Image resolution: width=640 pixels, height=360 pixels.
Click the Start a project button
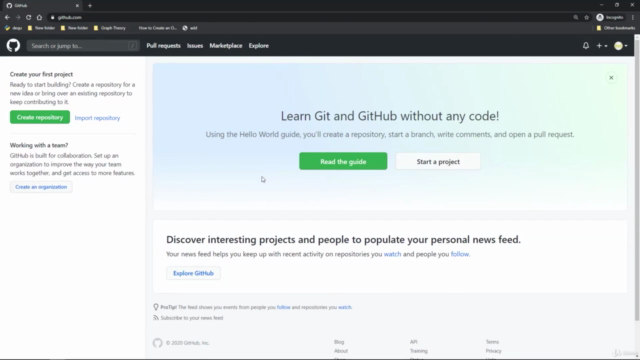438,162
